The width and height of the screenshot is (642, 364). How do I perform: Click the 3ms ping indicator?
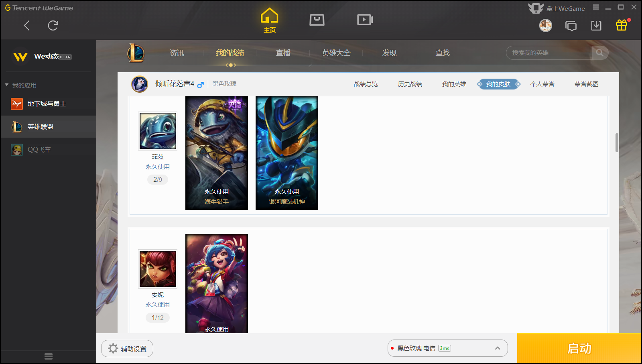pyautogui.click(x=444, y=348)
